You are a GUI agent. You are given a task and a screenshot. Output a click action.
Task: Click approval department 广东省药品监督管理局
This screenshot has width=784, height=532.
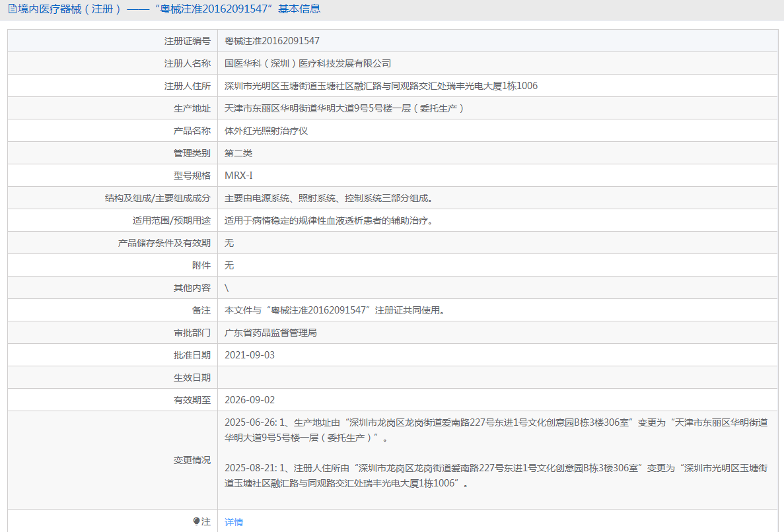coord(271,333)
